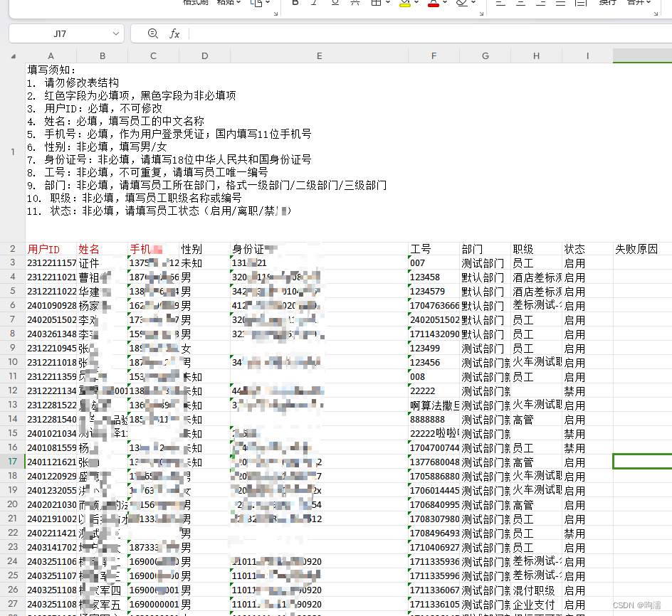The image size is (672, 616).
Task: Right align the selected cell text
Action: pos(541,4)
